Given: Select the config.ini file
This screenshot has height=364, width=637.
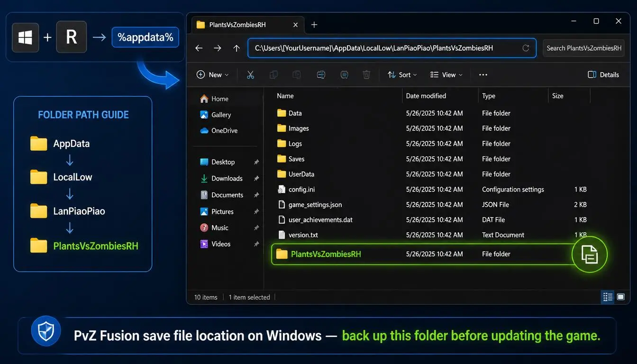Looking at the screenshot, I should [x=431, y=189].
